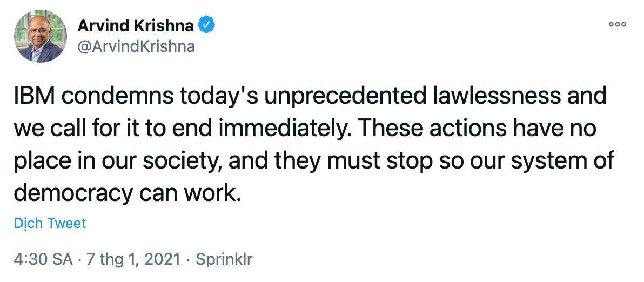Open Arvind Krishna's profile photo

pyautogui.click(x=40, y=36)
